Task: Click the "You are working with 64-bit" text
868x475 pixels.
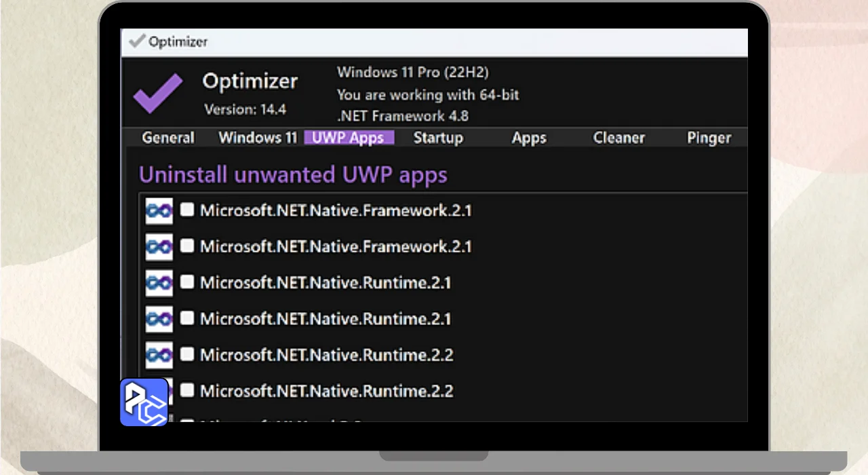Action: coord(428,94)
